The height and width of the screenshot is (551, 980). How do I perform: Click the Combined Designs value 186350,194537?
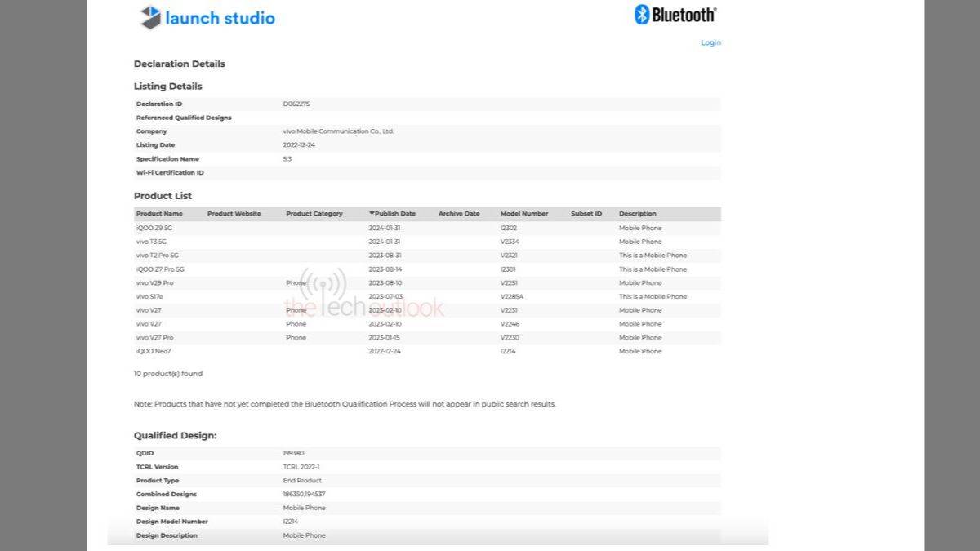coord(304,494)
